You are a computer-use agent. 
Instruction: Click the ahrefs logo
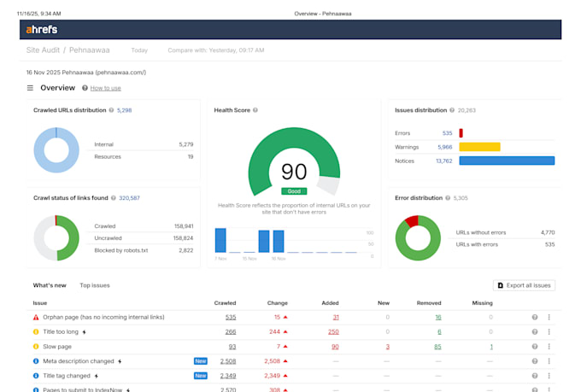tap(42, 30)
